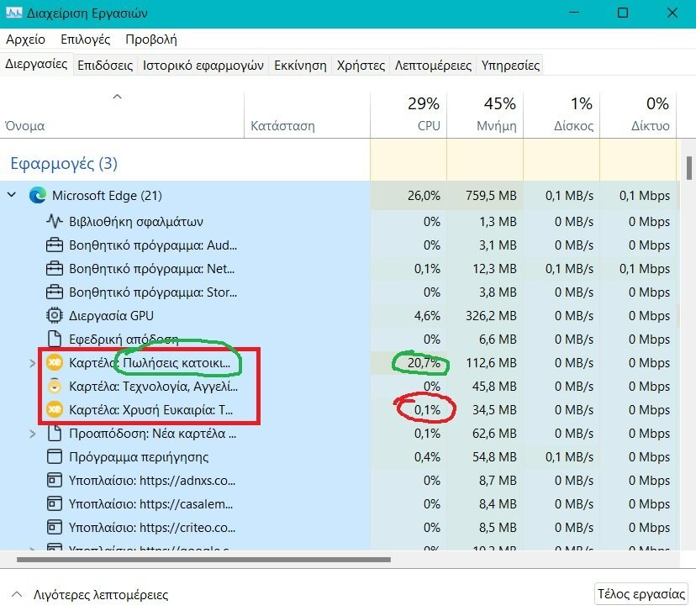Select Υποπλαίσιο: https://criteo.co... row
Viewport: 696px width, 616px height.
click(340, 527)
